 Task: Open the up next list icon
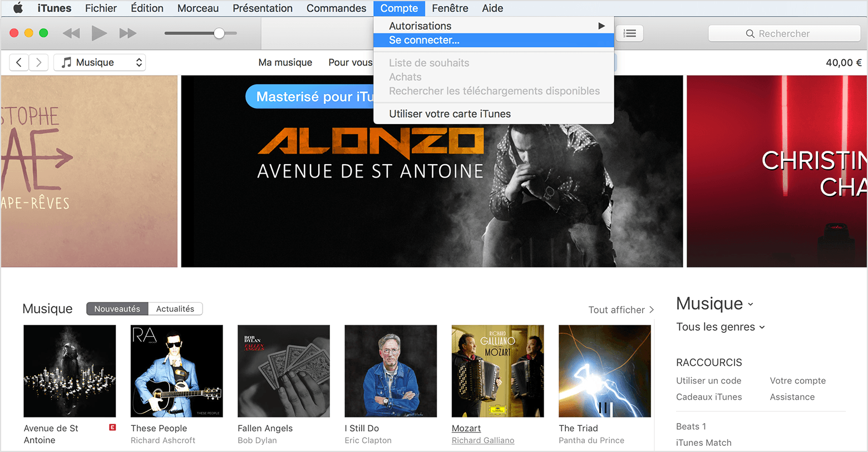pos(629,33)
